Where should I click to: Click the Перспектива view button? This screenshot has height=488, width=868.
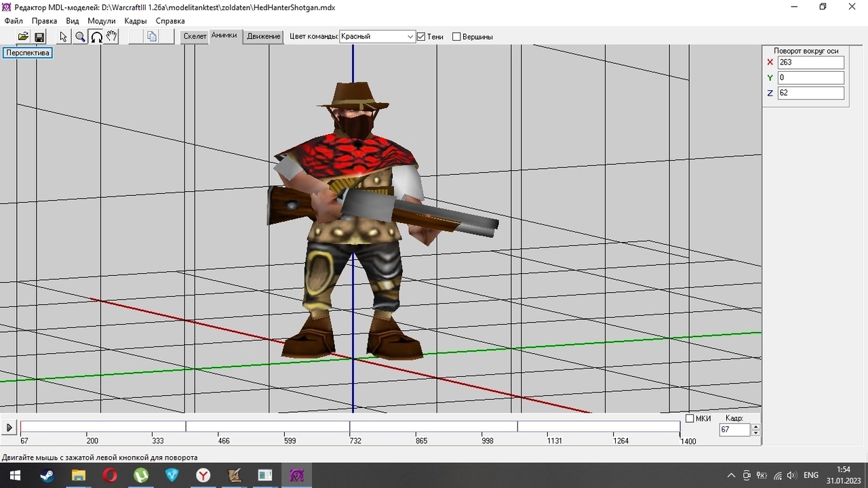28,53
